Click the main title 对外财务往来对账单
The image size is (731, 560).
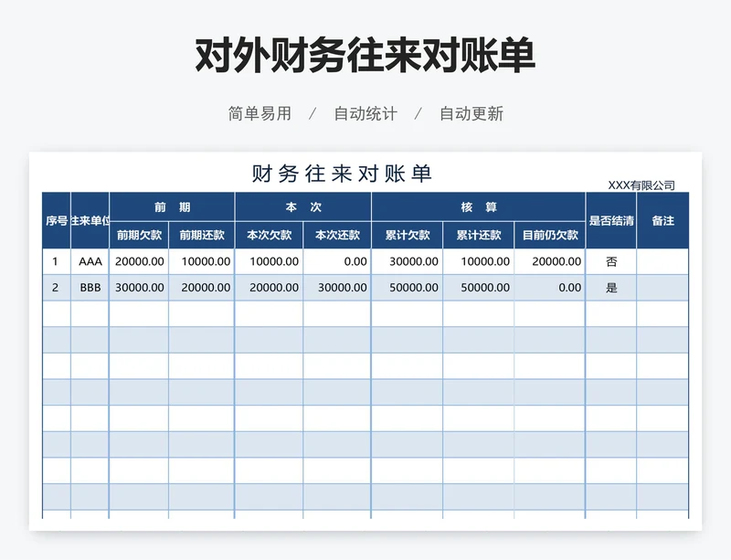pos(365,56)
